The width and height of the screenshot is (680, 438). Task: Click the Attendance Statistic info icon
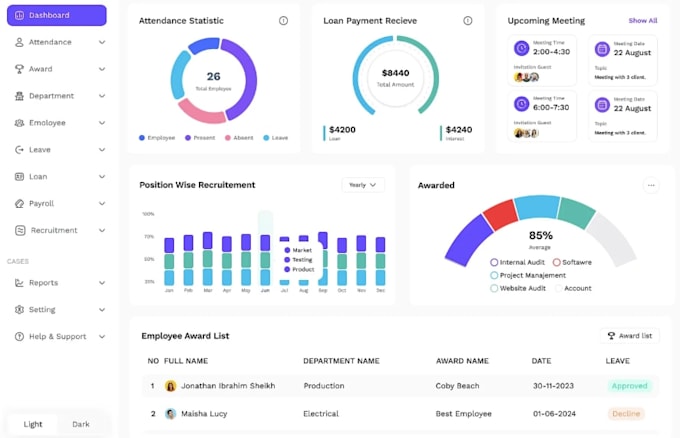point(283,20)
